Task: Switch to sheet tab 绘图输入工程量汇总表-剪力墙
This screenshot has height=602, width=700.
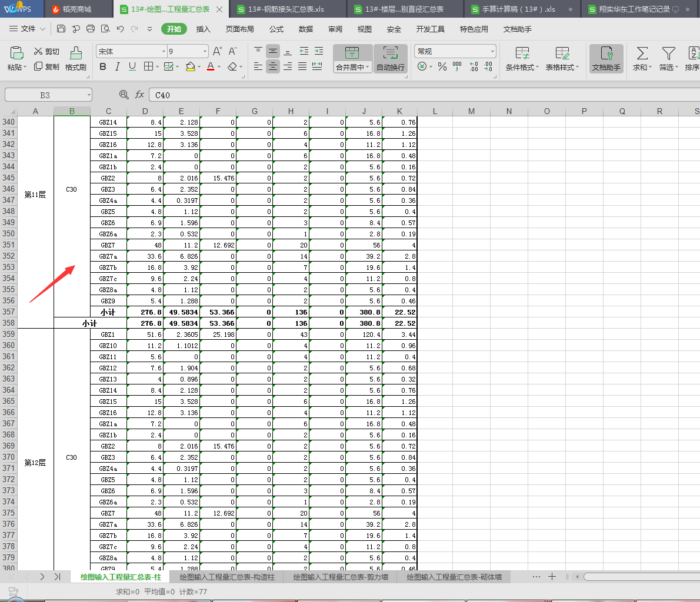Action: (341, 577)
